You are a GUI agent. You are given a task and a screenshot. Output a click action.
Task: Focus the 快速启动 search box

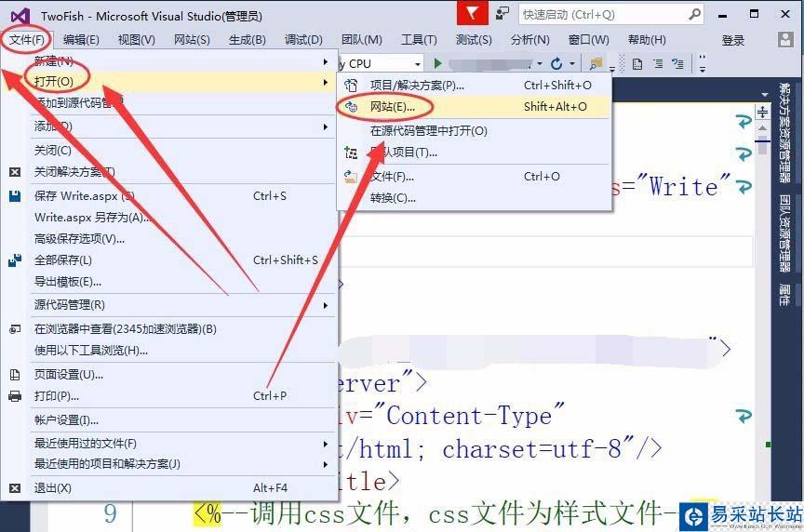pyautogui.click(x=611, y=14)
